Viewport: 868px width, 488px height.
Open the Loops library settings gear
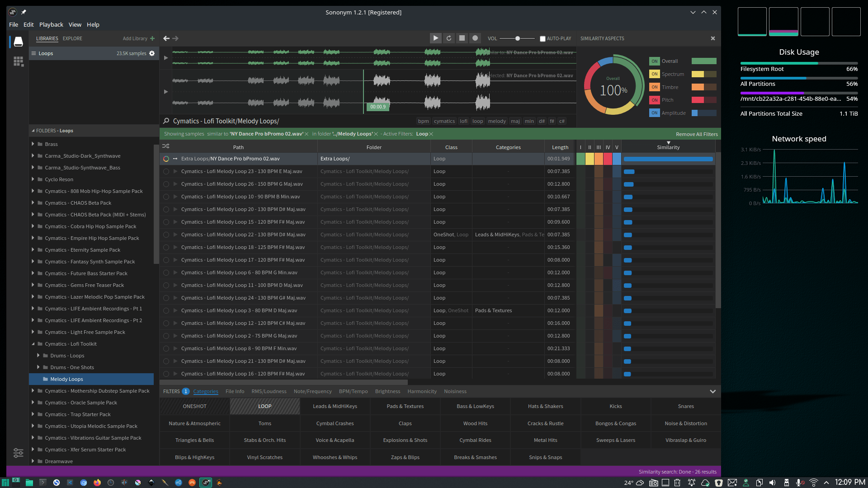[x=152, y=53]
